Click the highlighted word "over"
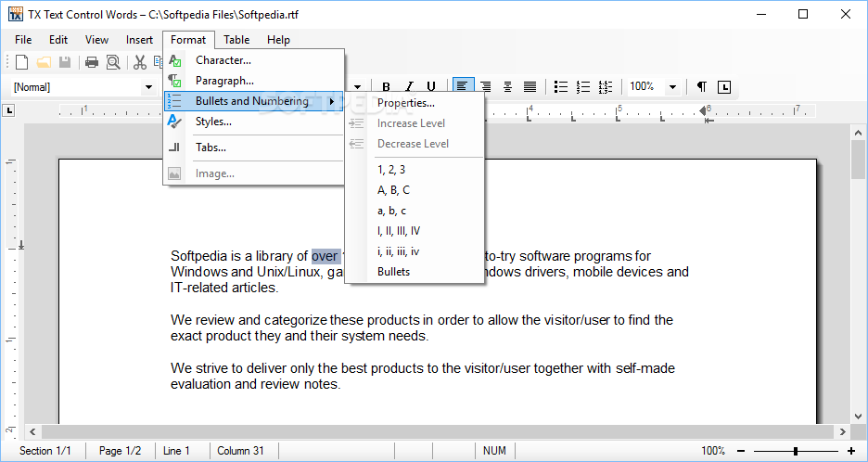This screenshot has width=868, height=462. pyautogui.click(x=325, y=256)
